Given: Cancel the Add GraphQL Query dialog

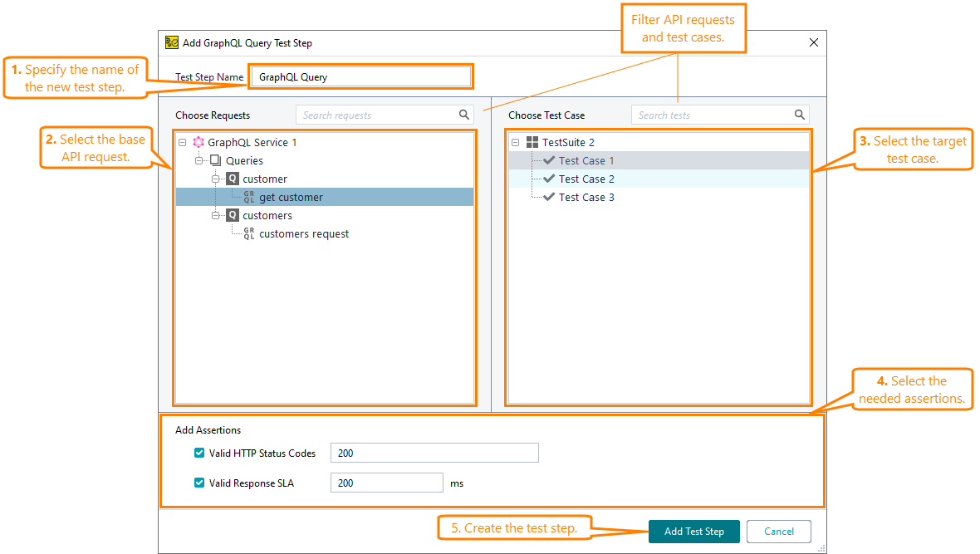Looking at the screenshot, I should pos(778,531).
